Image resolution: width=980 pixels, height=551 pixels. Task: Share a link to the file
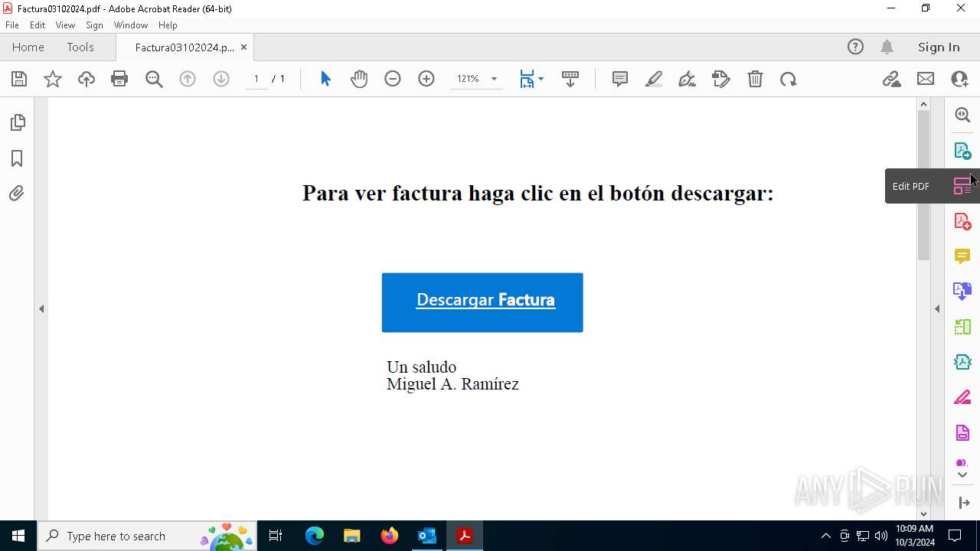(891, 79)
